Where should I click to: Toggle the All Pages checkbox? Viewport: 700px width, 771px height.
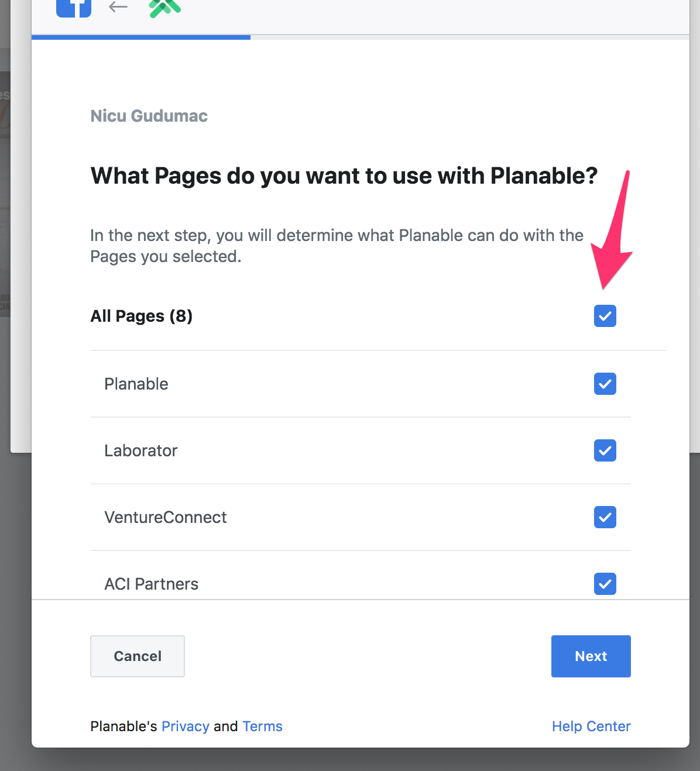605,316
